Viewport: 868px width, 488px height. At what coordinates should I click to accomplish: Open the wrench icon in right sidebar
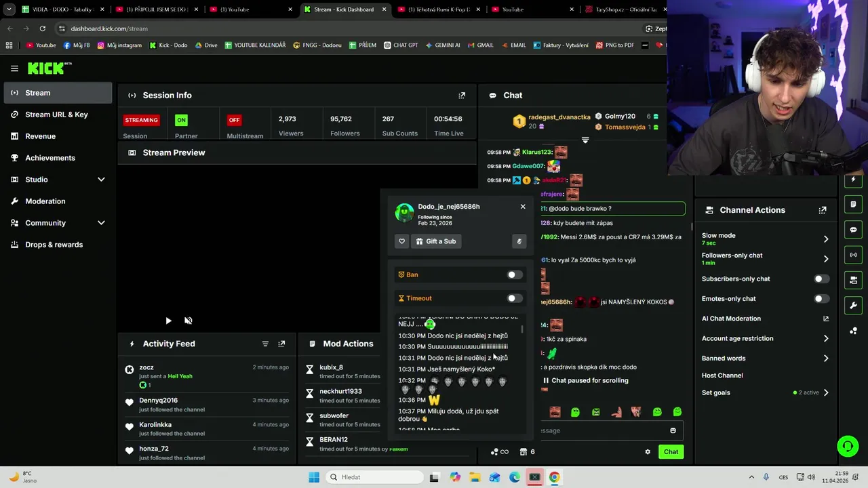click(854, 305)
